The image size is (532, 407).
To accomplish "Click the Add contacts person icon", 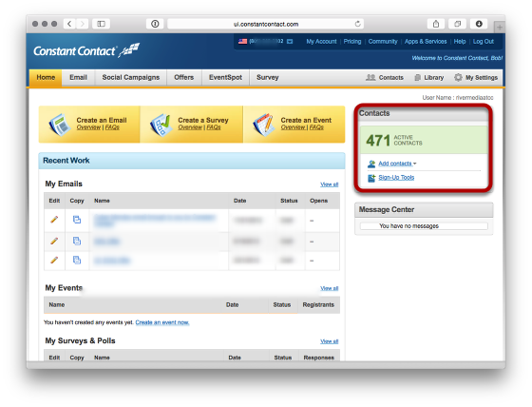I will [x=371, y=164].
